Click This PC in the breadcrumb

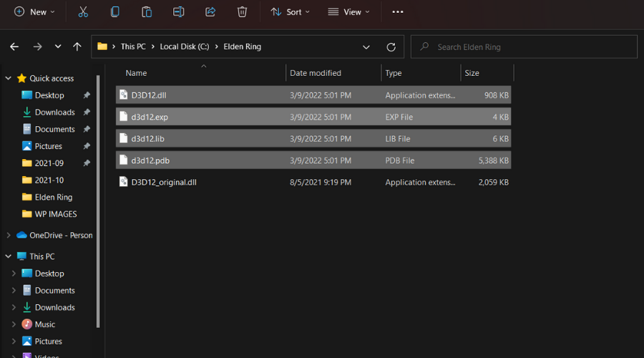[x=133, y=47]
